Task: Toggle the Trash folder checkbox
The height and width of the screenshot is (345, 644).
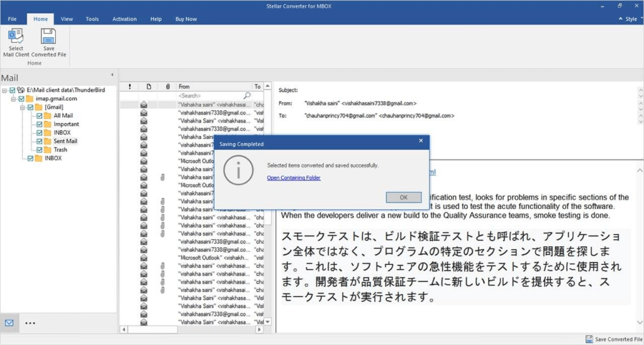Action: click(40, 150)
